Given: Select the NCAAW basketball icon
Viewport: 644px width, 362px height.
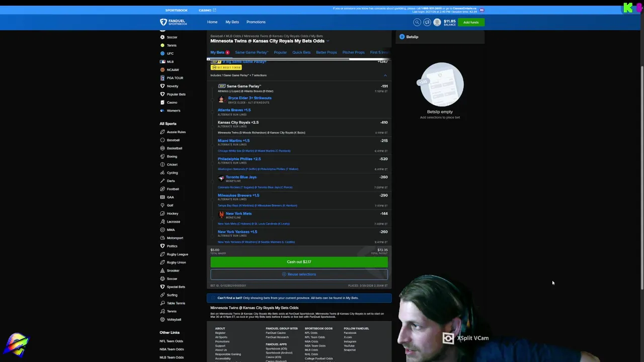Looking at the screenshot, I should (x=162, y=70).
